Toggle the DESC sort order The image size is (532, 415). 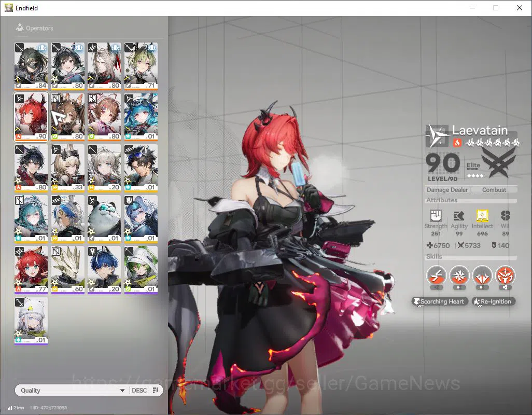(x=139, y=390)
